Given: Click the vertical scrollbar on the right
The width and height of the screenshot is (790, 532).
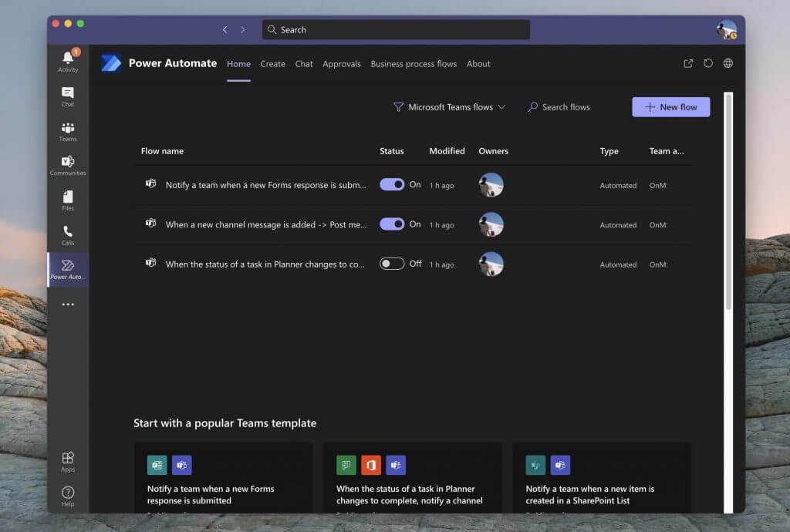Looking at the screenshot, I should [728, 201].
